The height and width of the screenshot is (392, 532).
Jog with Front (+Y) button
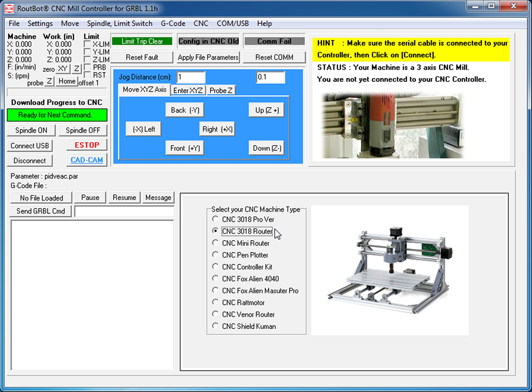[x=185, y=148]
